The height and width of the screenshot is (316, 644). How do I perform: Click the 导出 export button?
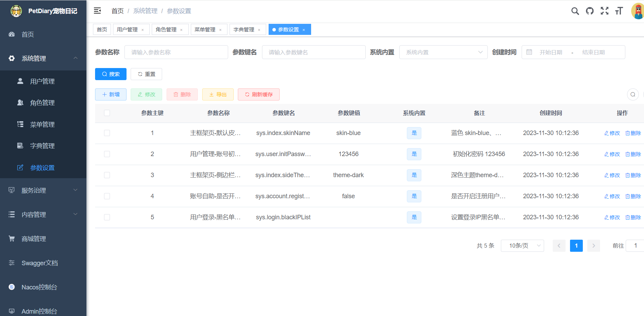tap(218, 94)
